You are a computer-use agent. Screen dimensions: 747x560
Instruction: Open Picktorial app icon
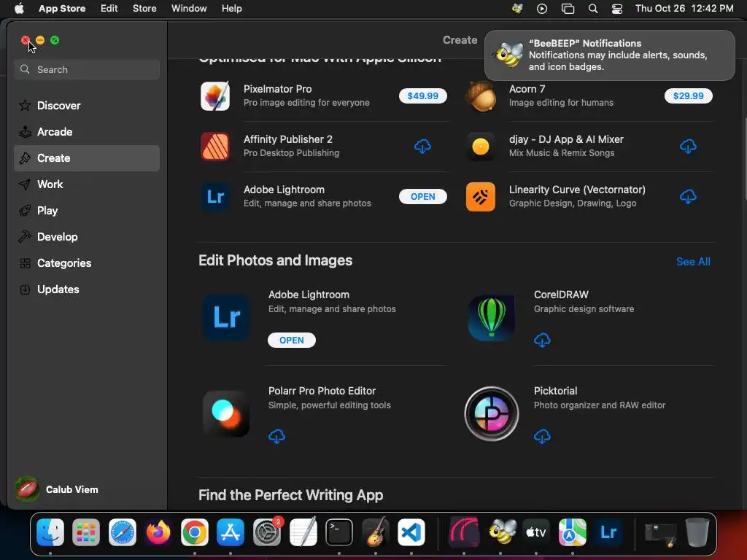(x=492, y=413)
